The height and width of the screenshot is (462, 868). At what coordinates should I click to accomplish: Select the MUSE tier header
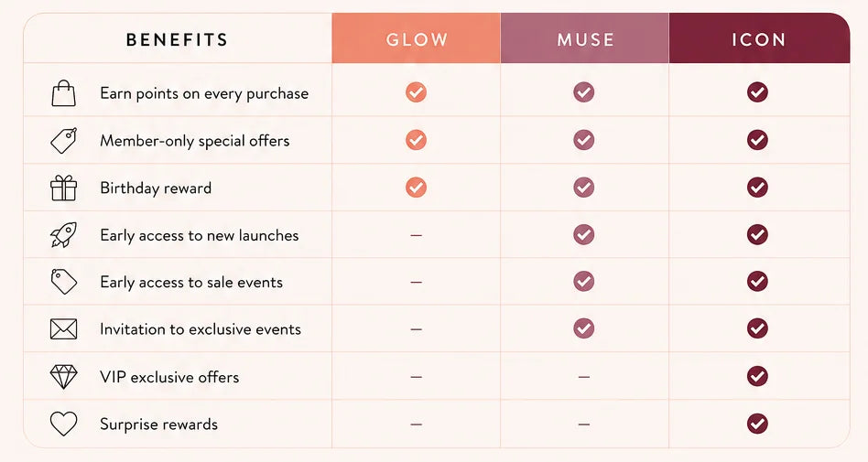pos(584,38)
